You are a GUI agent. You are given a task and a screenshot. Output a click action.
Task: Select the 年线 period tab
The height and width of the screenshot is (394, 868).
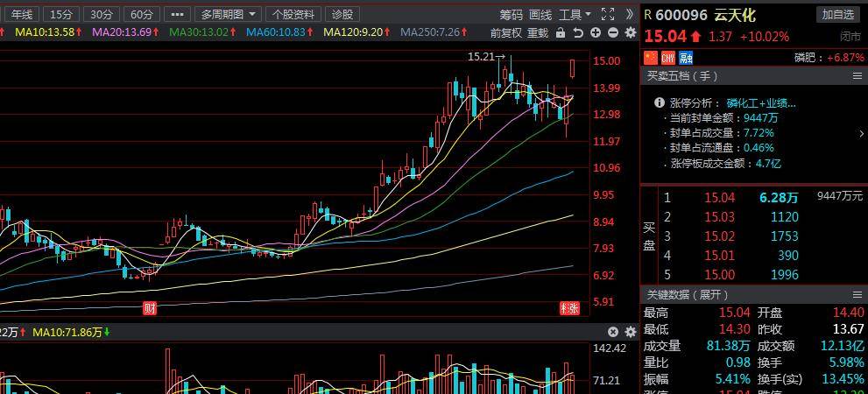coord(21,14)
